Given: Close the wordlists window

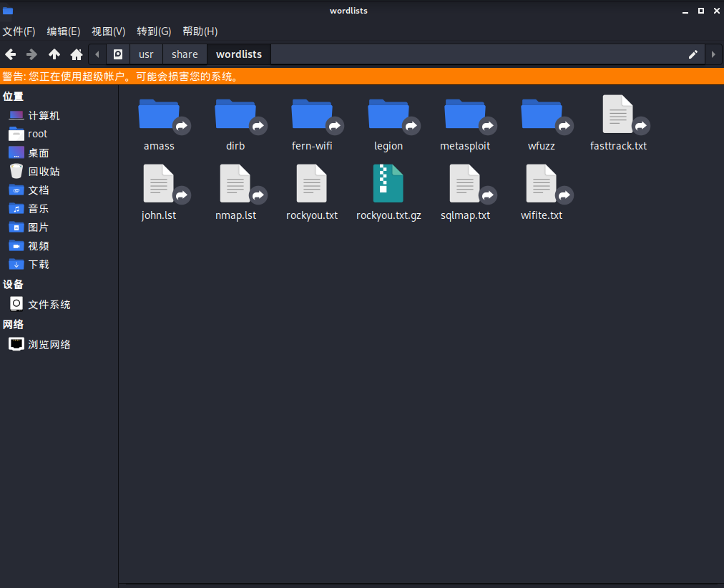Looking at the screenshot, I should point(717,11).
